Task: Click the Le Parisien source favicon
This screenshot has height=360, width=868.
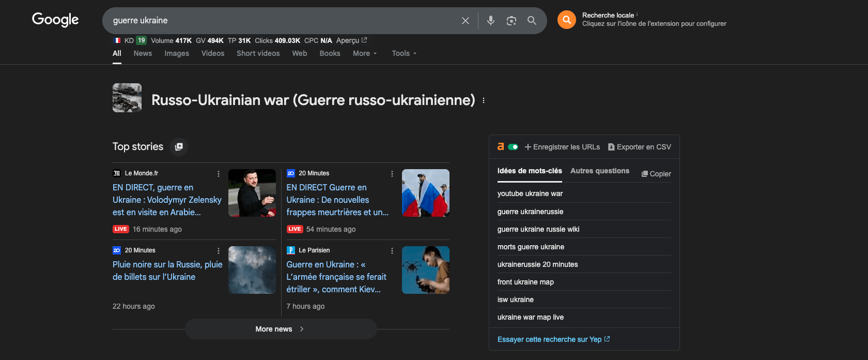Action: tap(291, 250)
